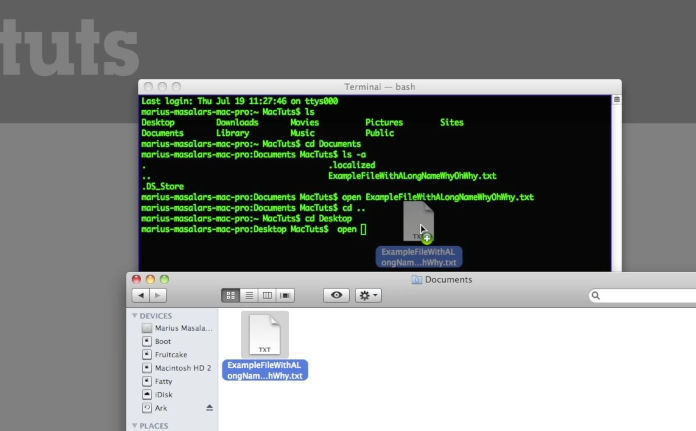Switch Finder to list view
The width and height of the screenshot is (696, 431).
[249, 295]
